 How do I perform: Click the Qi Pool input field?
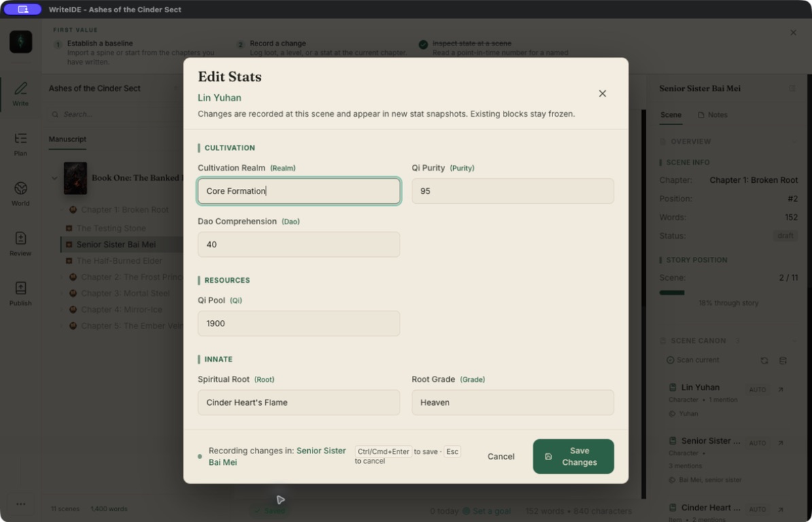tap(299, 324)
